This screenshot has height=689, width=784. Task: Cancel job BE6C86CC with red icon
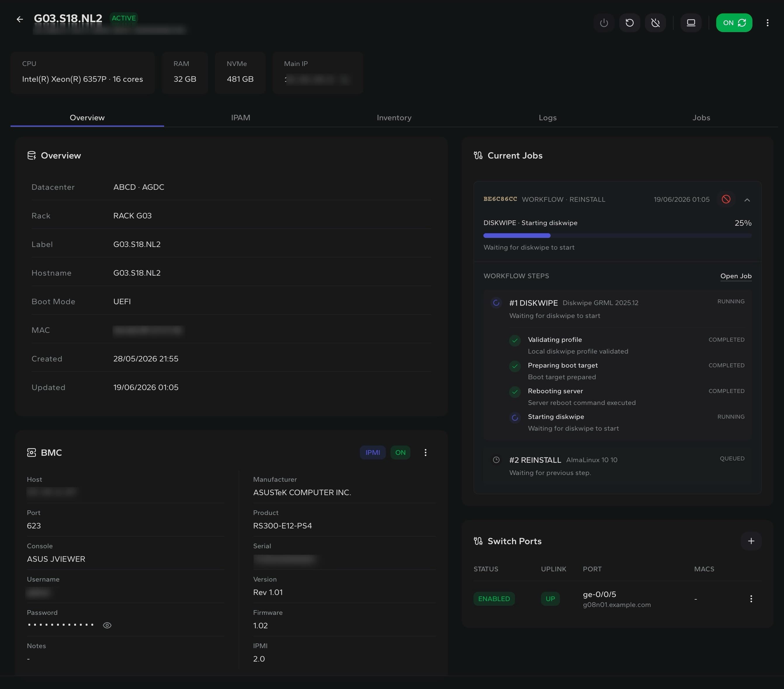[726, 199]
